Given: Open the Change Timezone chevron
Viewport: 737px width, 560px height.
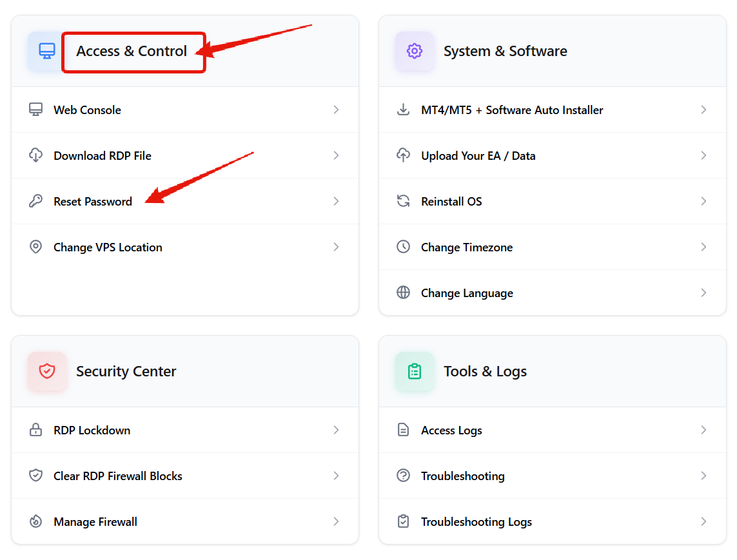Looking at the screenshot, I should [x=703, y=247].
